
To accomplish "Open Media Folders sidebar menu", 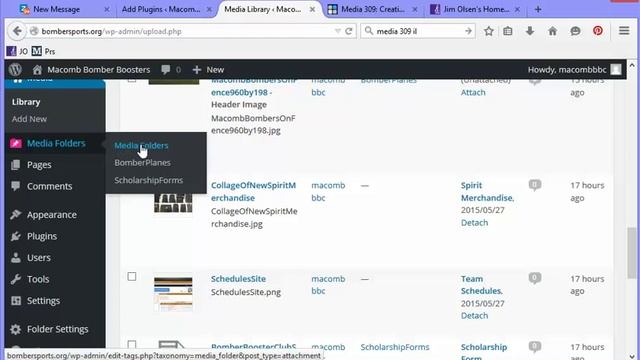I will coord(56,143).
